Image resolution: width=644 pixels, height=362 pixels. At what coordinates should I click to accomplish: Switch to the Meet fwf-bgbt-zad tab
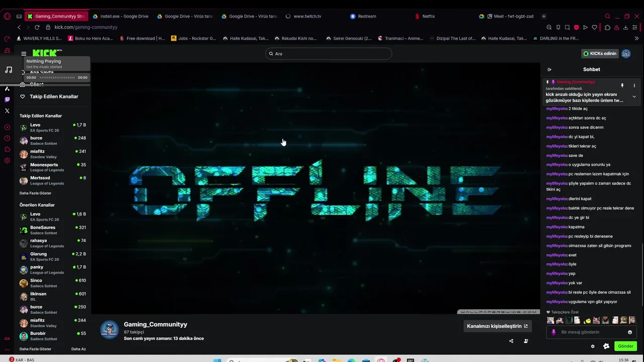click(x=509, y=16)
